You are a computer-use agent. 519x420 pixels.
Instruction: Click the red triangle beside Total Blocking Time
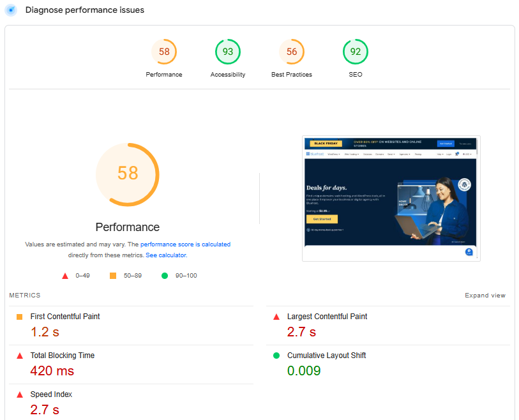click(x=19, y=356)
